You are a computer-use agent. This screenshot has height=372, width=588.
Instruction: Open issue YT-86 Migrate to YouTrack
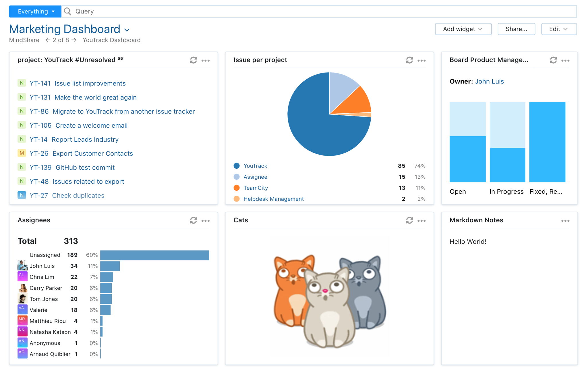point(112,112)
